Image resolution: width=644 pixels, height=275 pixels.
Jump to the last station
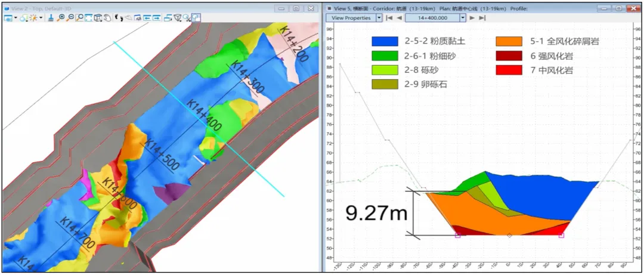tap(482, 18)
